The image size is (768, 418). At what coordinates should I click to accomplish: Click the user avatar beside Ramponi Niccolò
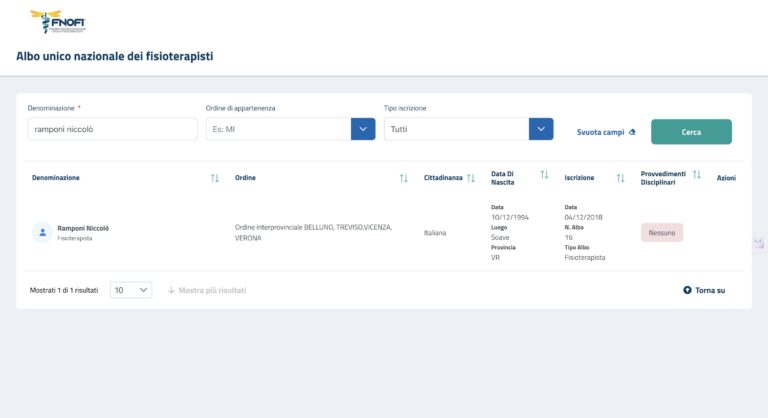pyautogui.click(x=42, y=232)
